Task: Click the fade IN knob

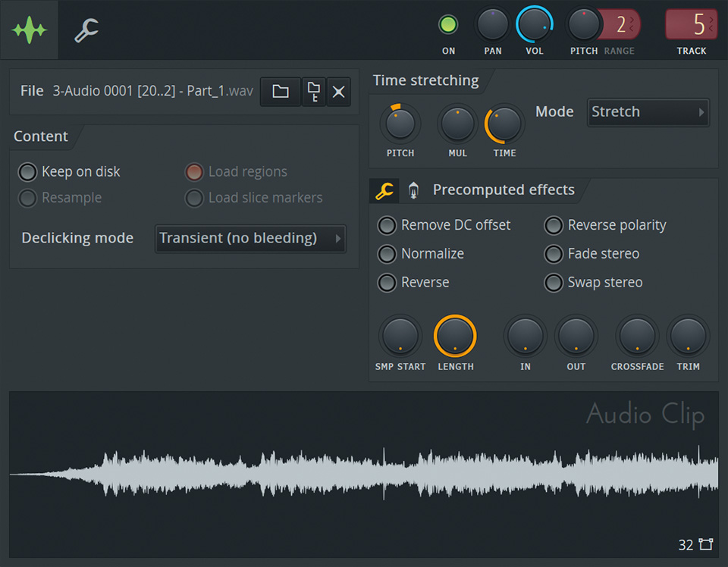Action: click(525, 336)
